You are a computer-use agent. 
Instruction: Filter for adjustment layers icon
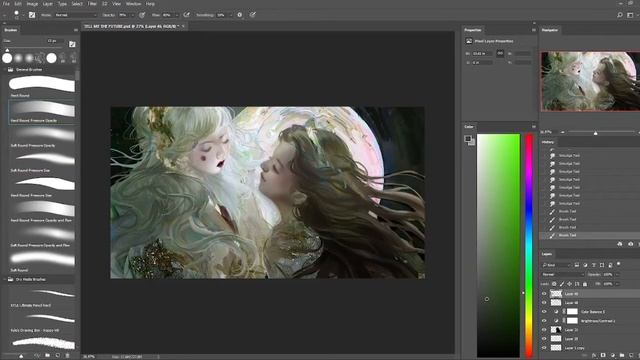[585, 265]
